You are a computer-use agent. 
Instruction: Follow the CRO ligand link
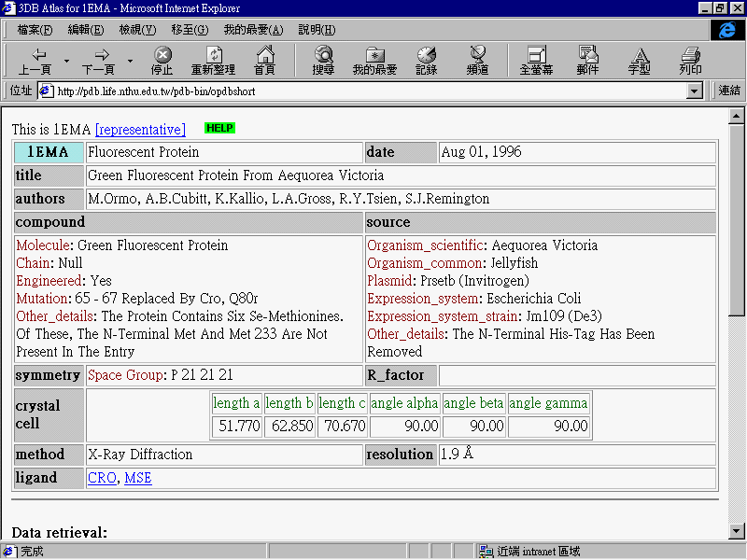pos(102,478)
